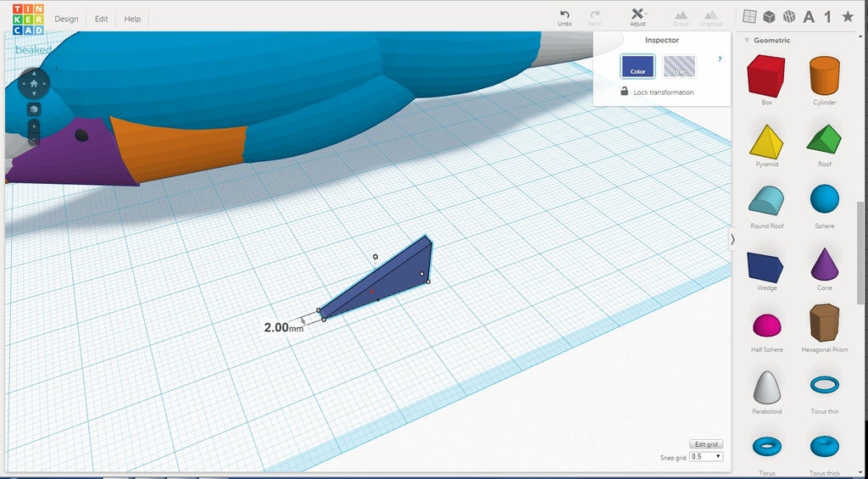The height and width of the screenshot is (479, 868).
Task: Toggle Lock transformation padlock
Action: 625,92
